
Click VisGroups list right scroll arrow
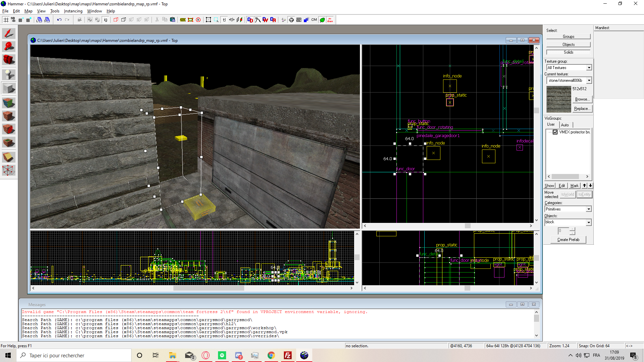[587, 177]
